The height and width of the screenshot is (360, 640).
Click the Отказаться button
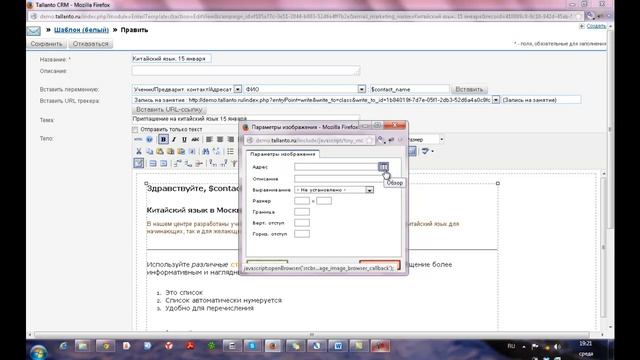pyautogui.click(x=91, y=44)
